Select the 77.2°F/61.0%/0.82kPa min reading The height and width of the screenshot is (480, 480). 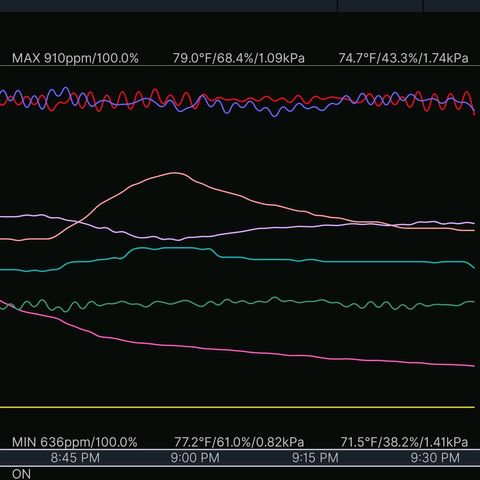pos(239,442)
